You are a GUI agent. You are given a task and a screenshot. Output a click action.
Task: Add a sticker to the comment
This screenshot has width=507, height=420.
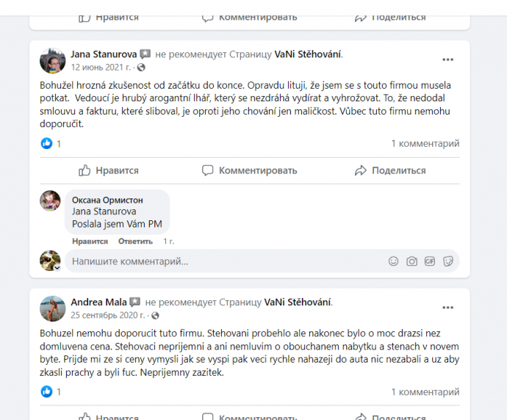click(x=447, y=261)
